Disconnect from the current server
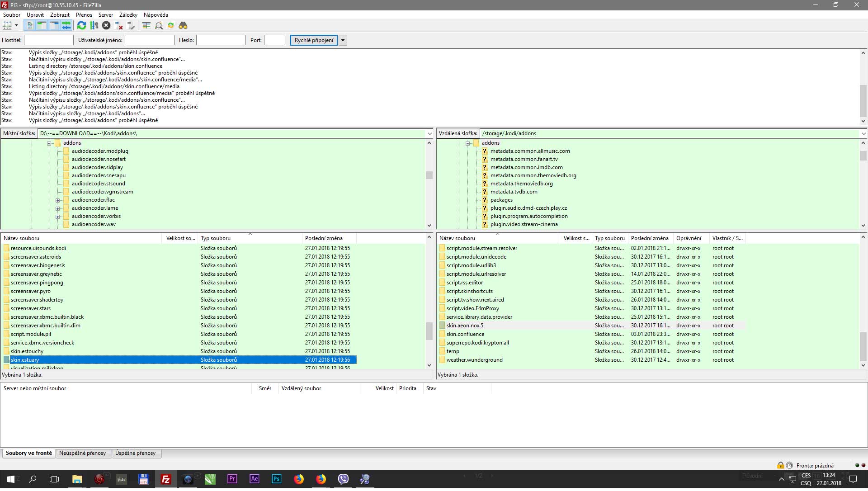868x491 pixels. pyautogui.click(x=119, y=26)
